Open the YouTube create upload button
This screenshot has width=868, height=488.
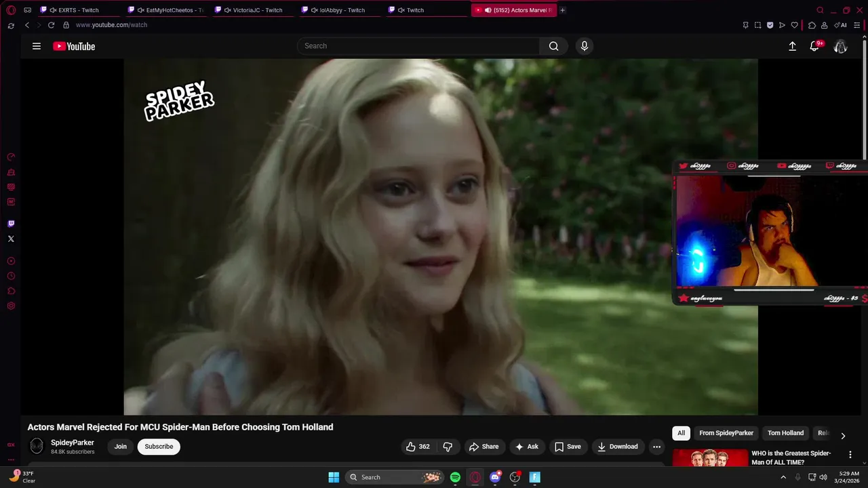click(x=792, y=46)
